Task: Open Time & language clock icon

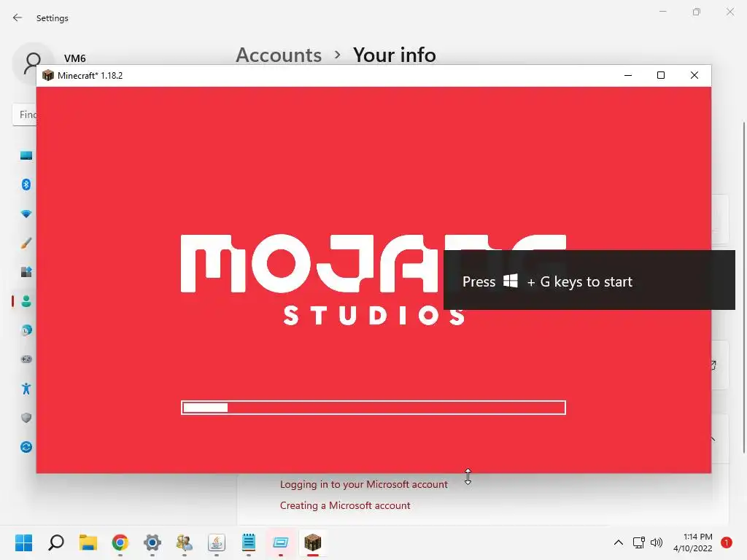Action: point(26,330)
